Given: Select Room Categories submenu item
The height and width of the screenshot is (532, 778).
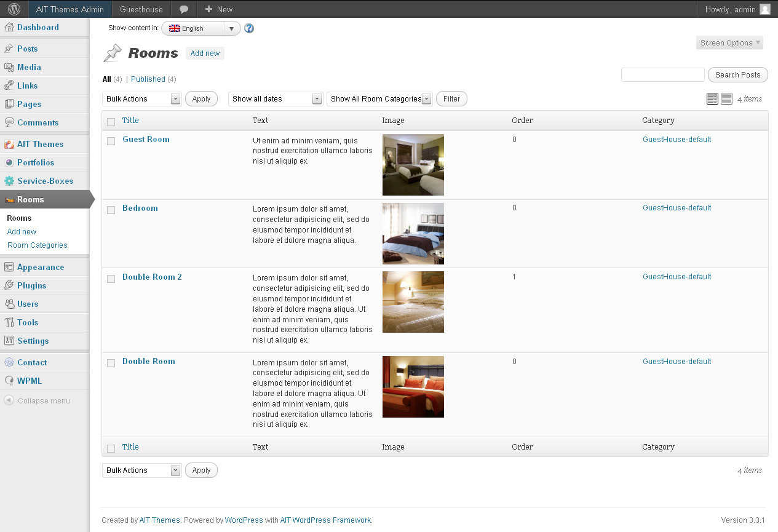Looking at the screenshot, I should coord(38,245).
